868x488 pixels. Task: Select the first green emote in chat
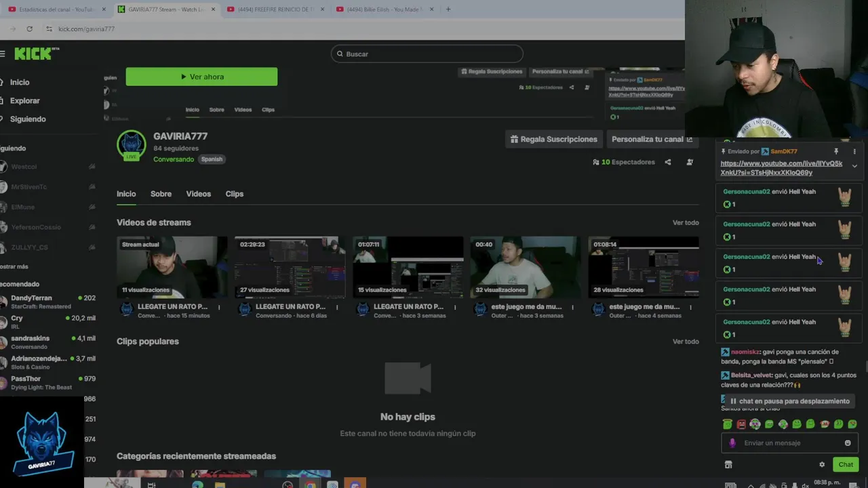pyautogui.click(x=727, y=424)
